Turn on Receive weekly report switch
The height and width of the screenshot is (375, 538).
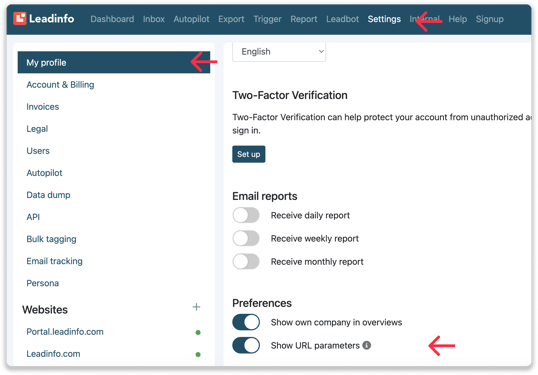[x=246, y=238]
